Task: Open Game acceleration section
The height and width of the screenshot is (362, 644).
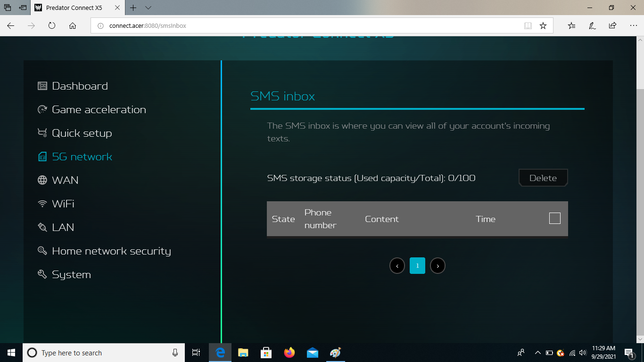Action: click(99, 109)
